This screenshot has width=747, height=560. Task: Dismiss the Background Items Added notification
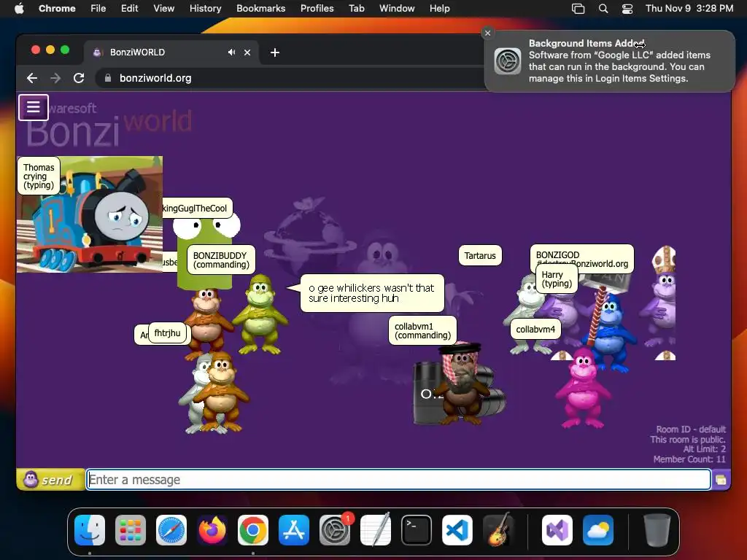pos(487,33)
